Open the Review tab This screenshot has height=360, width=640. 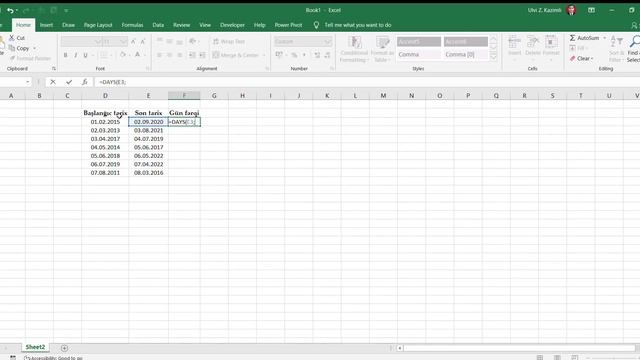[182, 25]
